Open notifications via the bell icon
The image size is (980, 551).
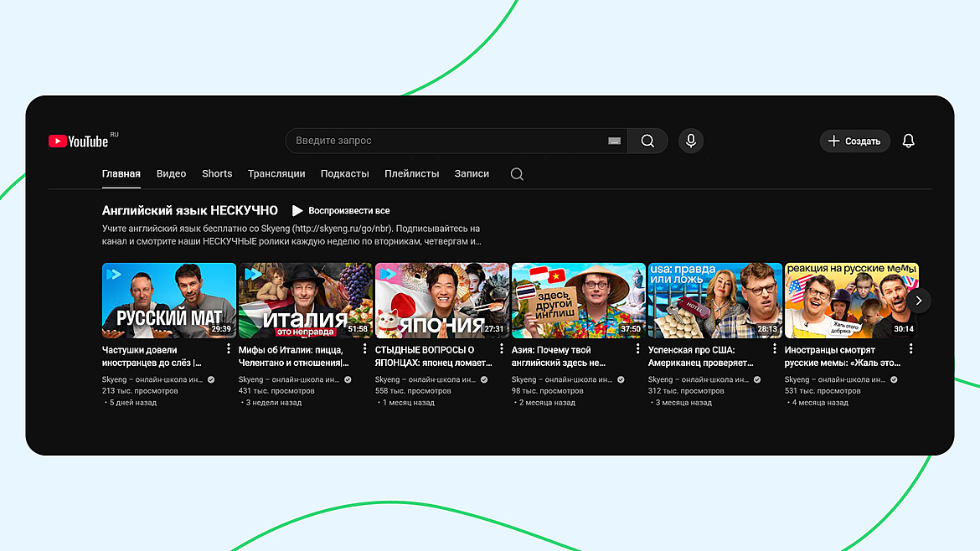[x=908, y=141]
